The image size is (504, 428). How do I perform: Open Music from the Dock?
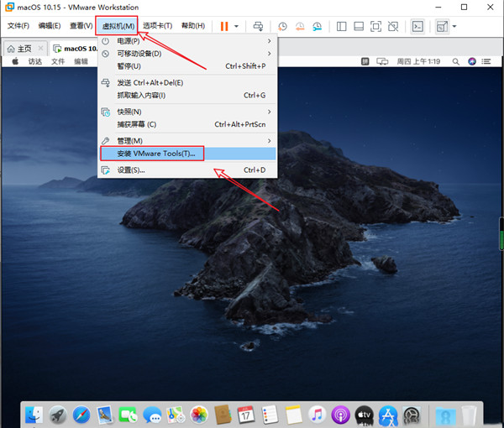click(317, 415)
